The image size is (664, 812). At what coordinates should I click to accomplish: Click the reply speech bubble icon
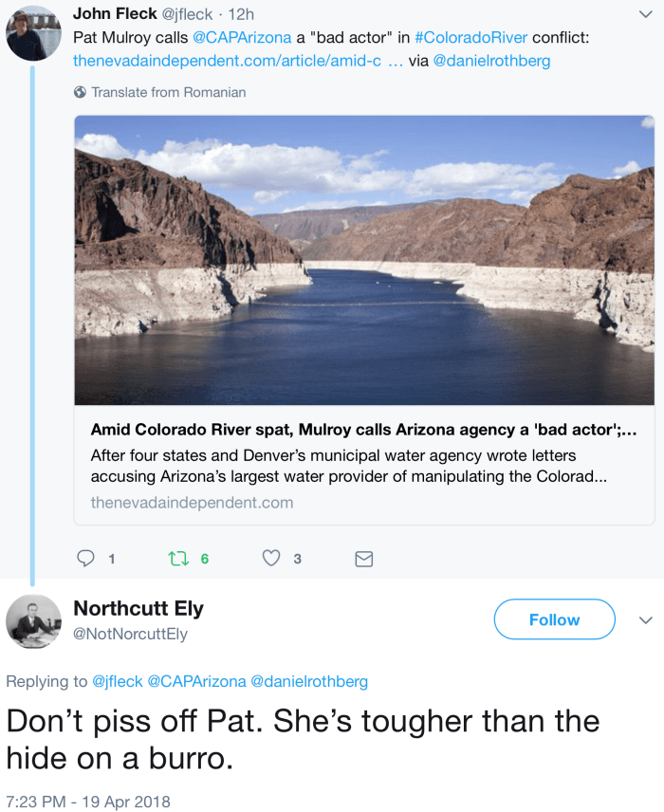[x=85, y=559]
